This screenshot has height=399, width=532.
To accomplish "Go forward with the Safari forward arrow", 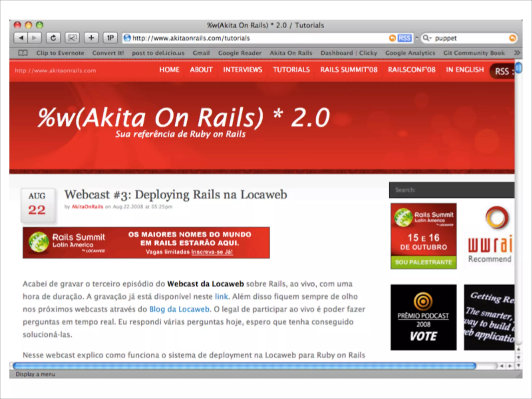I will point(35,38).
